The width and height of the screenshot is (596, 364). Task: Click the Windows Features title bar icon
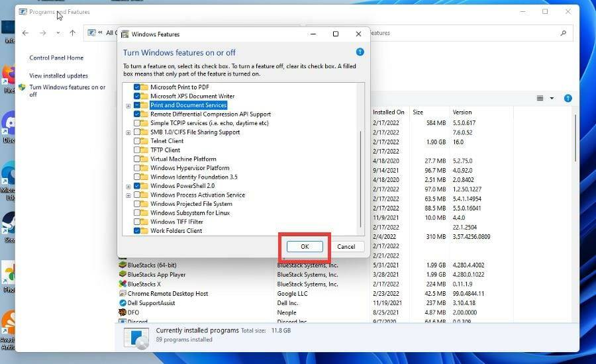[x=124, y=34]
